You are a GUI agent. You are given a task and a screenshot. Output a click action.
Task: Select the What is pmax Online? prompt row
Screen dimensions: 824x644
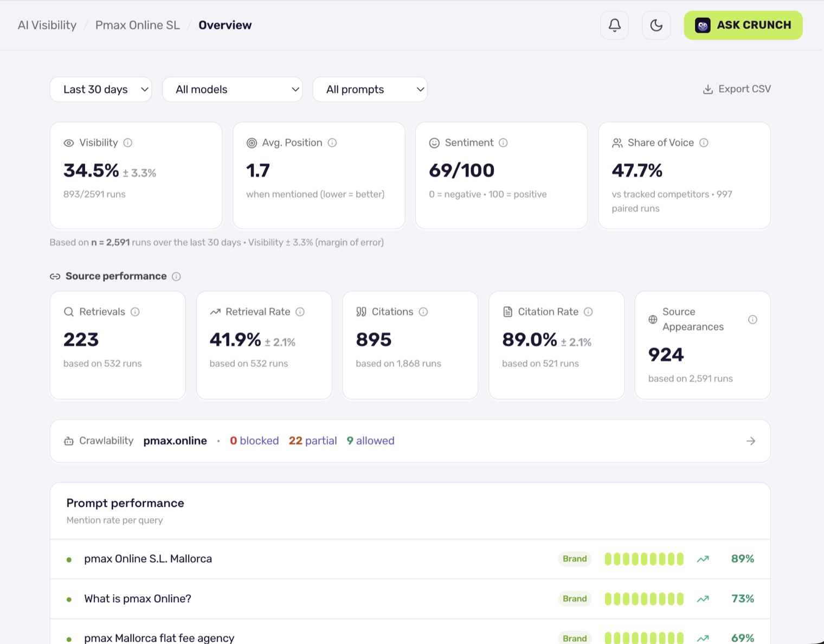(x=410, y=599)
